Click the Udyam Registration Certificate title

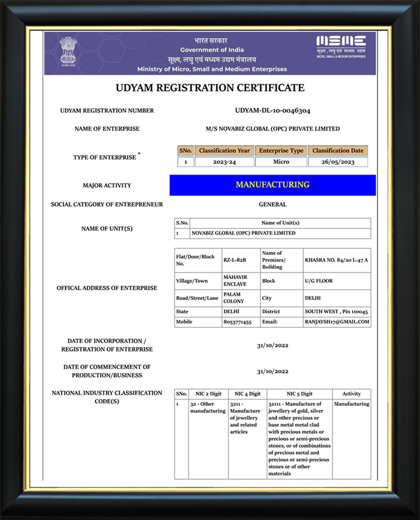pyautogui.click(x=210, y=88)
